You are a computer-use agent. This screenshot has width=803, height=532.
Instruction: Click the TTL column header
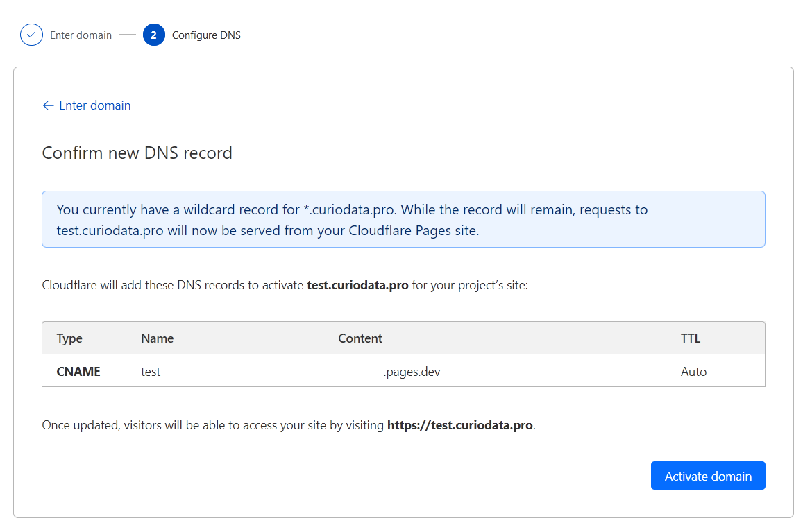(x=690, y=338)
